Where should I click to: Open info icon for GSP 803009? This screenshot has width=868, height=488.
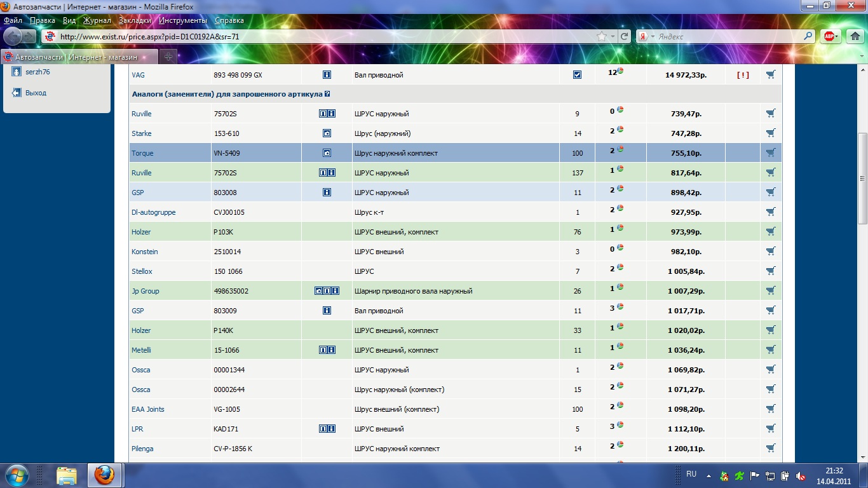327,311
